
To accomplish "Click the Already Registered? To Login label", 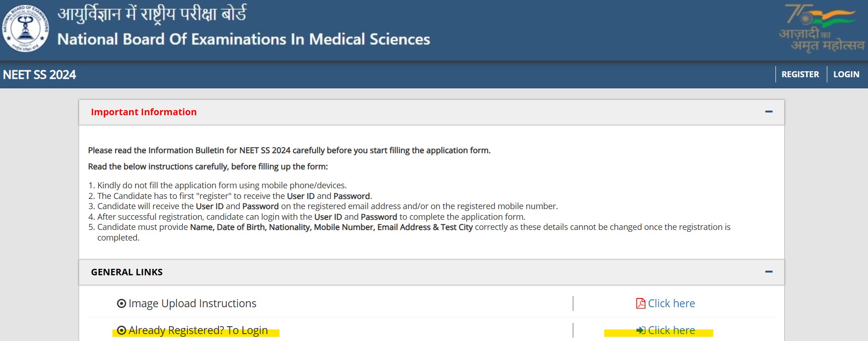I will (x=198, y=330).
